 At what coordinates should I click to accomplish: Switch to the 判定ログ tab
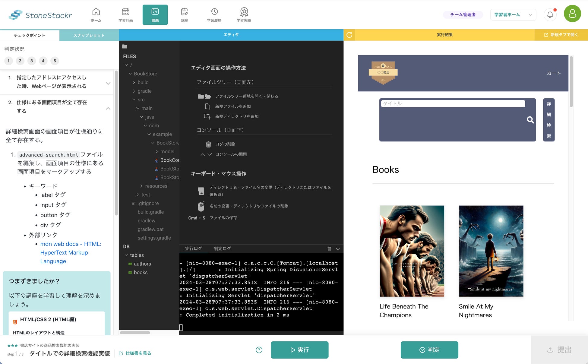(x=222, y=248)
